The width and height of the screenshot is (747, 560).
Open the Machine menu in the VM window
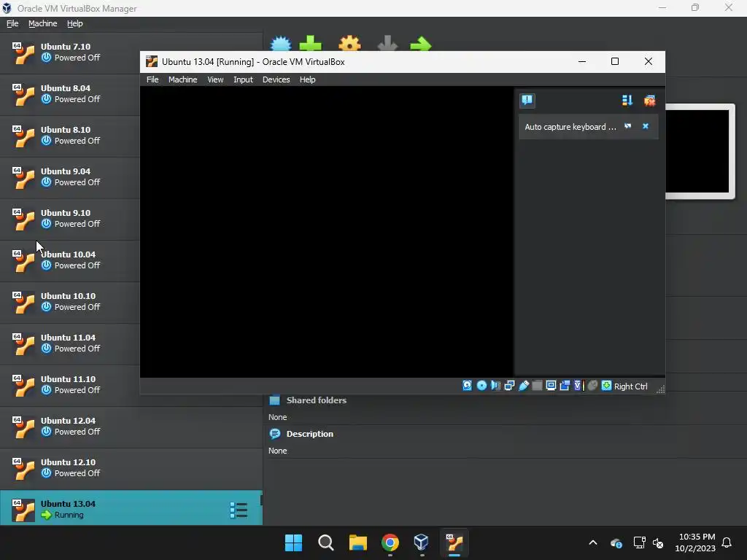[182, 79]
